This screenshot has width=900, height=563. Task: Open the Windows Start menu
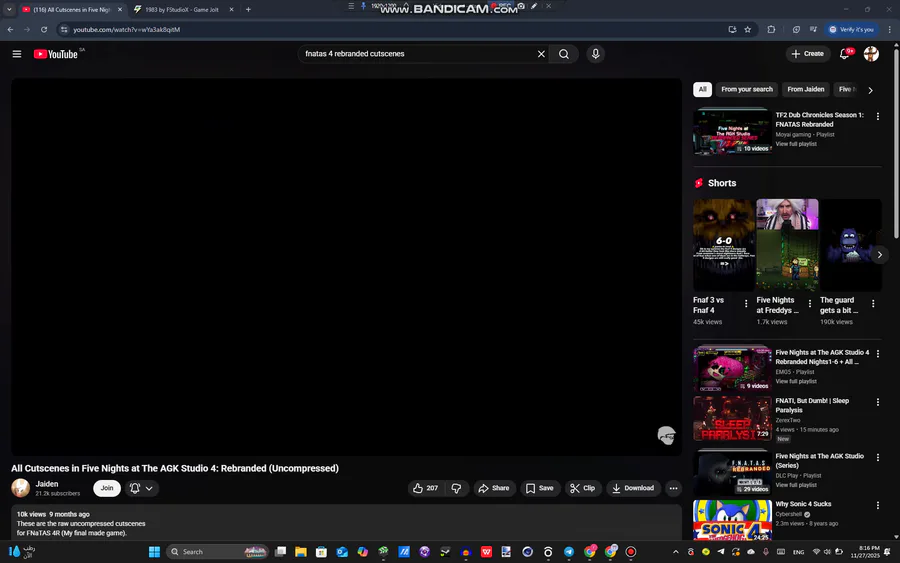(x=154, y=552)
